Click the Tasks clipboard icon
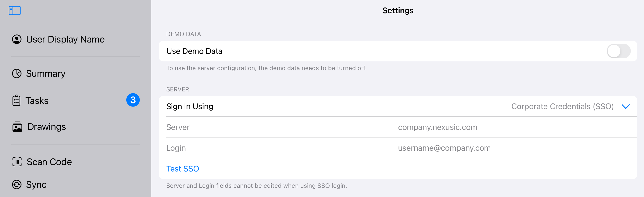Viewport: 644px width, 197px height. coord(17,100)
